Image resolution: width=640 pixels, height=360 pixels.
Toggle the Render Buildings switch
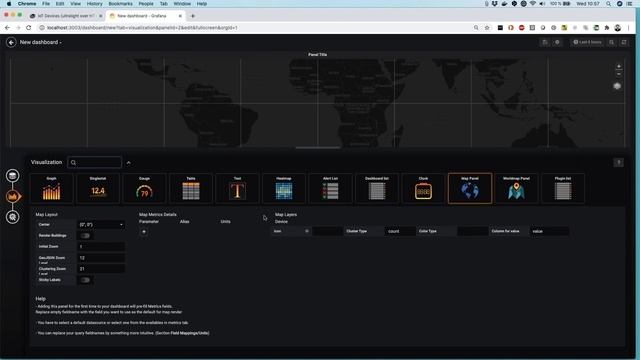[85, 236]
